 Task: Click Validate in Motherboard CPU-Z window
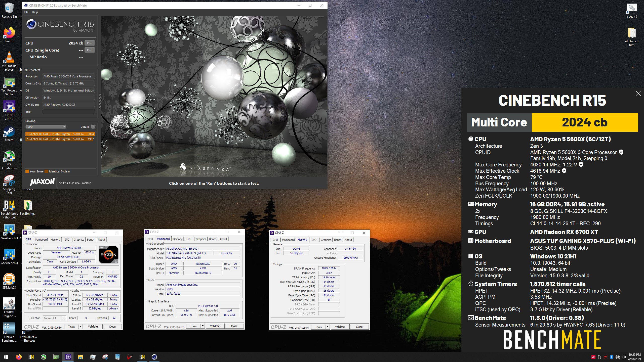(x=215, y=326)
